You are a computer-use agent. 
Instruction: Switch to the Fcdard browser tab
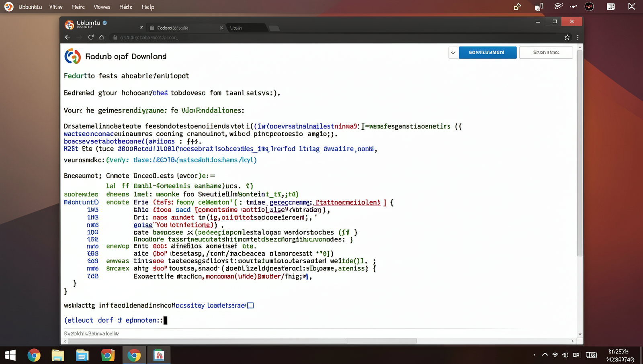(186, 28)
